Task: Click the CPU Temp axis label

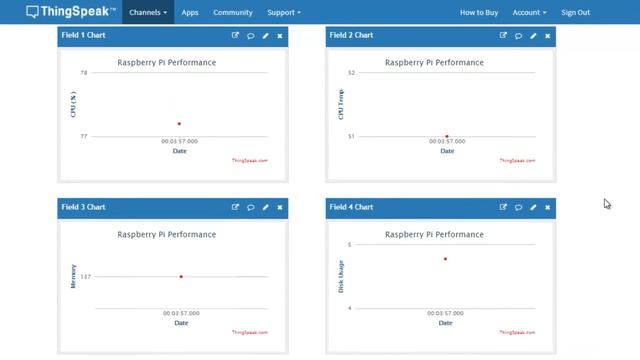Action: tap(341, 104)
